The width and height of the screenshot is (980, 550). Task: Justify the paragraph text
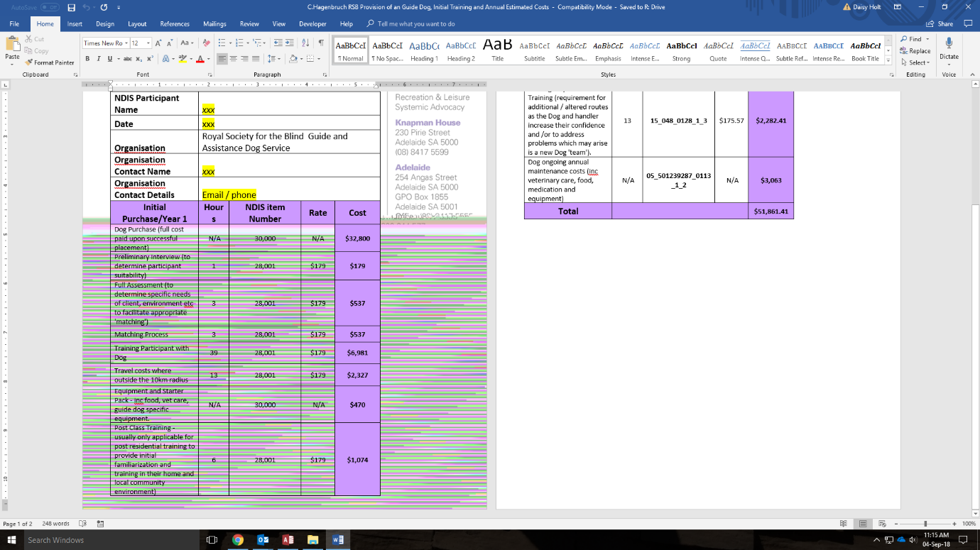click(256, 59)
